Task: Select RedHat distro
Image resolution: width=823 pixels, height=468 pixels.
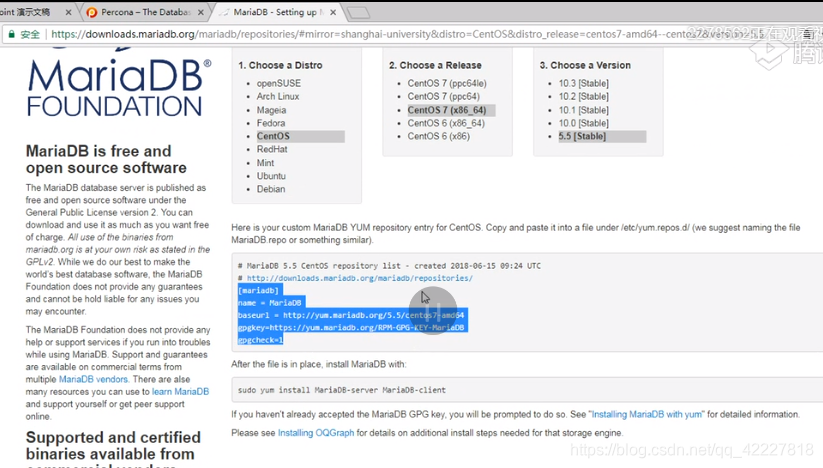Action: (x=272, y=150)
